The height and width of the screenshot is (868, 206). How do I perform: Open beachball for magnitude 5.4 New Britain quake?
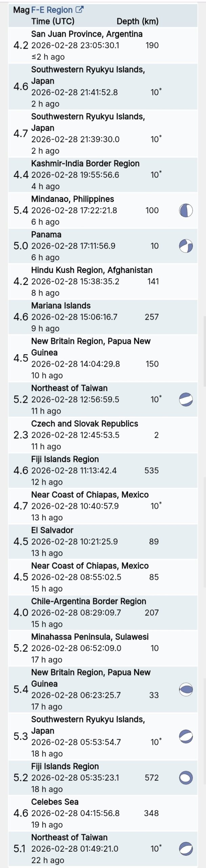click(x=186, y=689)
